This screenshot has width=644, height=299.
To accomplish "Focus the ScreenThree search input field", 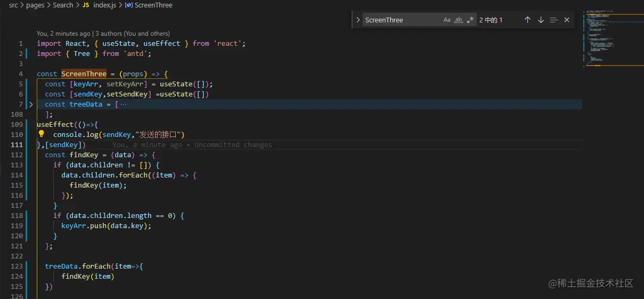I will (x=402, y=20).
